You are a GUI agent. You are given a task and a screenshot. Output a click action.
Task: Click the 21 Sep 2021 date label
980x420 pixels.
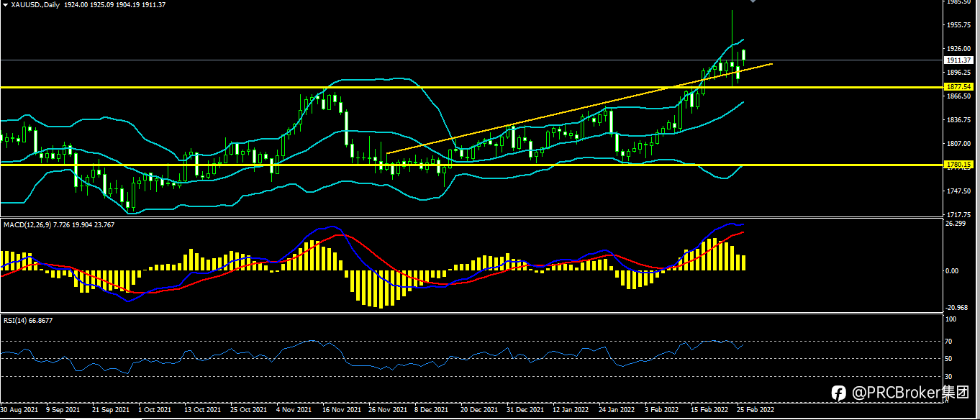[110, 410]
